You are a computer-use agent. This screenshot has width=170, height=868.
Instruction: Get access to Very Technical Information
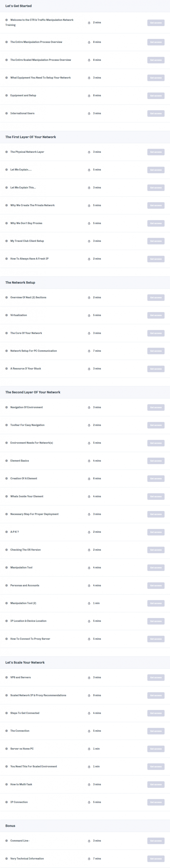(x=156, y=859)
